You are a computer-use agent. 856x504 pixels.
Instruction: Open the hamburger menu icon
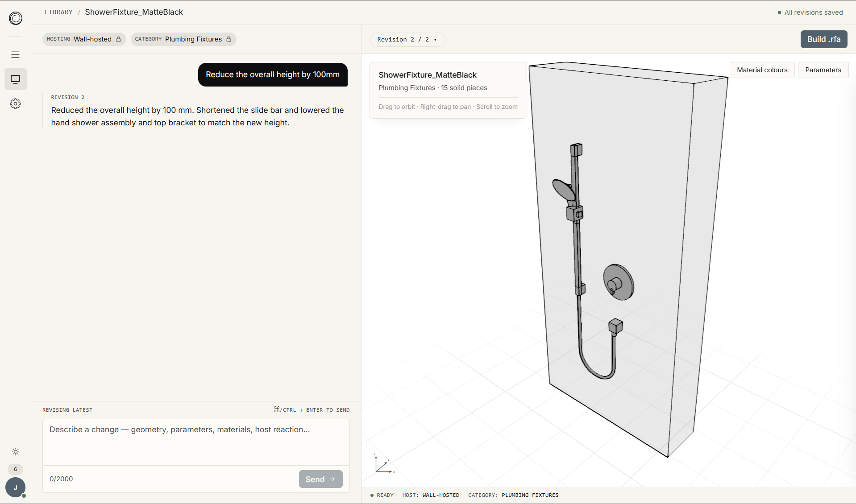(x=16, y=54)
